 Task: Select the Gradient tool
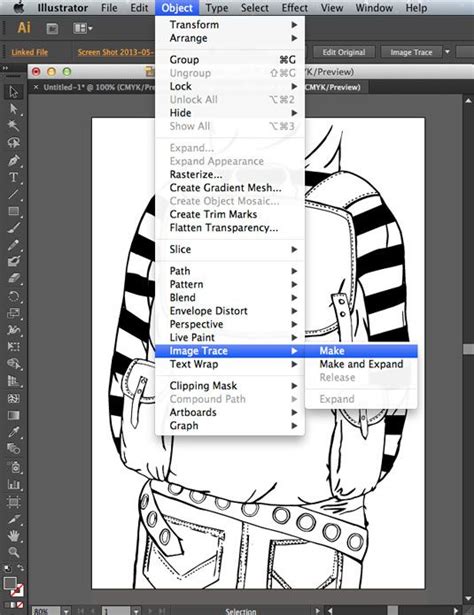pos(13,415)
